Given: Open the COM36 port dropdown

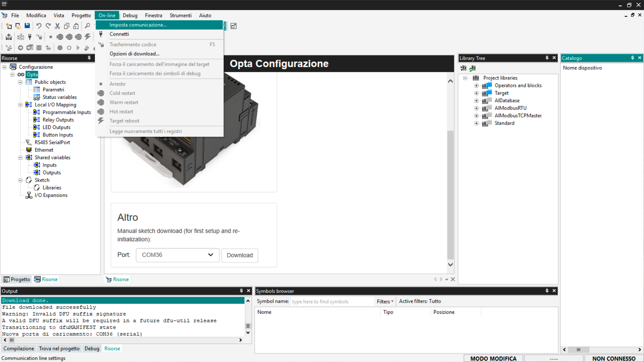Looking at the screenshot, I should click(177, 255).
